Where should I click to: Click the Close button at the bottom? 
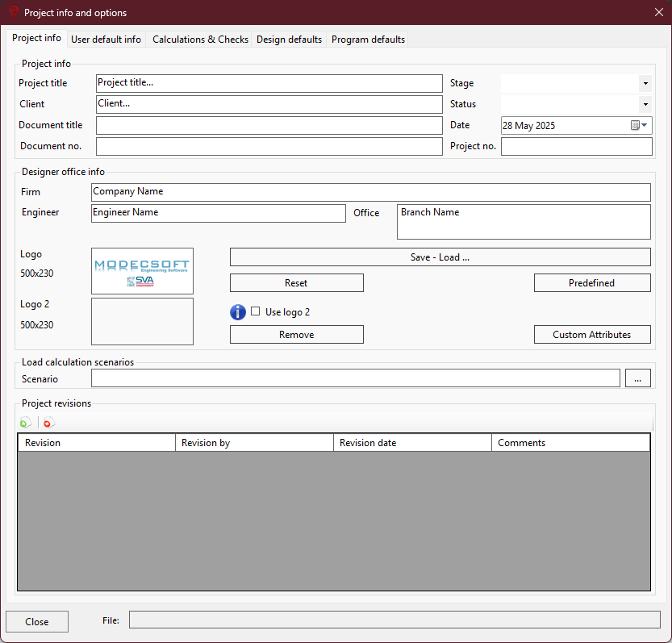(37, 621)
